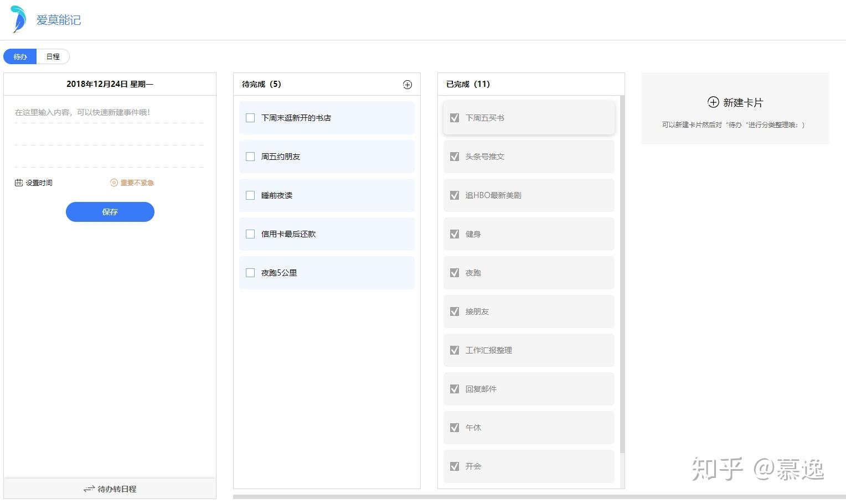
Task: Uncheck the completed 健身 task
Action: (x=455, y=234)
